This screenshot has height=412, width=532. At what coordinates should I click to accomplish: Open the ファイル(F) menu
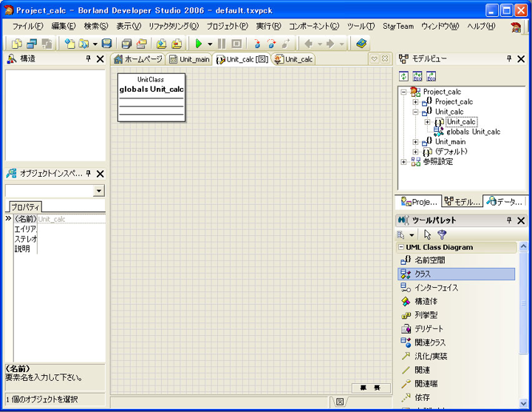pyautogui.click(x=28, y=26)
